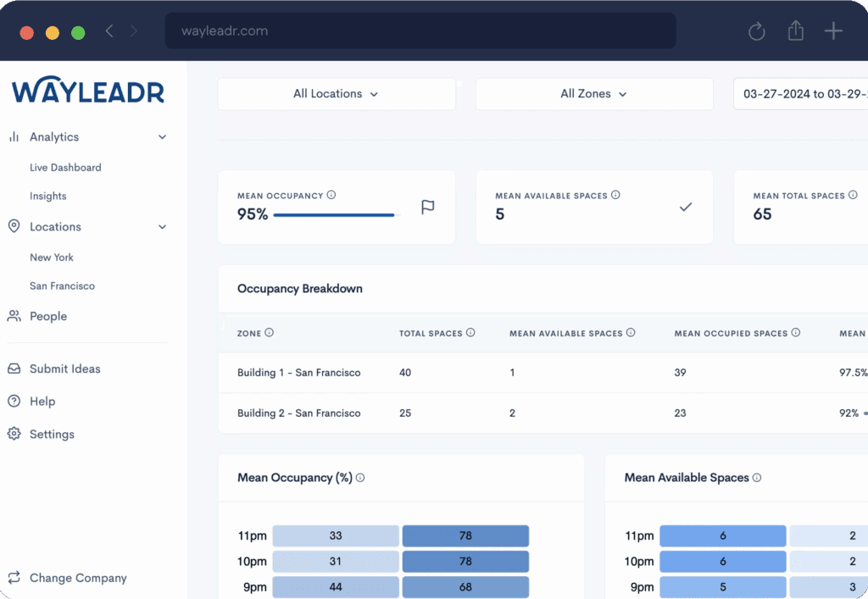Reload the page with the refresh icon
Screen dimensions: 868x599
(x=756, y=31)
